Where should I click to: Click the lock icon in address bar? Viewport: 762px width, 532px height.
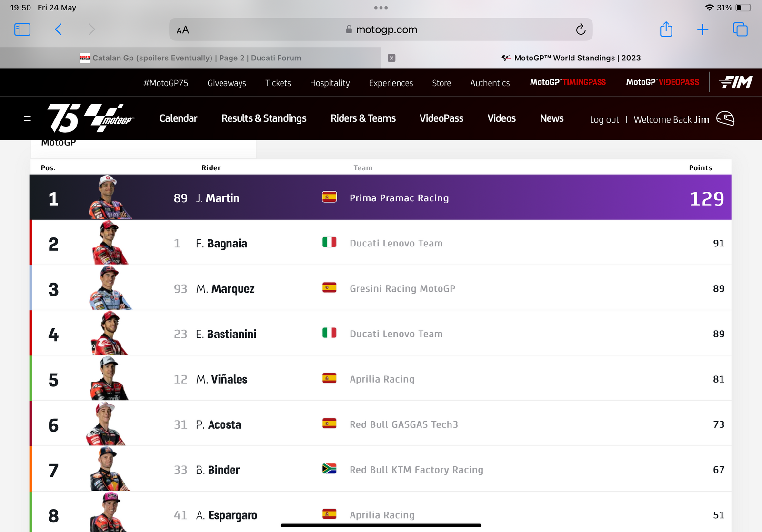click(349, 30)
